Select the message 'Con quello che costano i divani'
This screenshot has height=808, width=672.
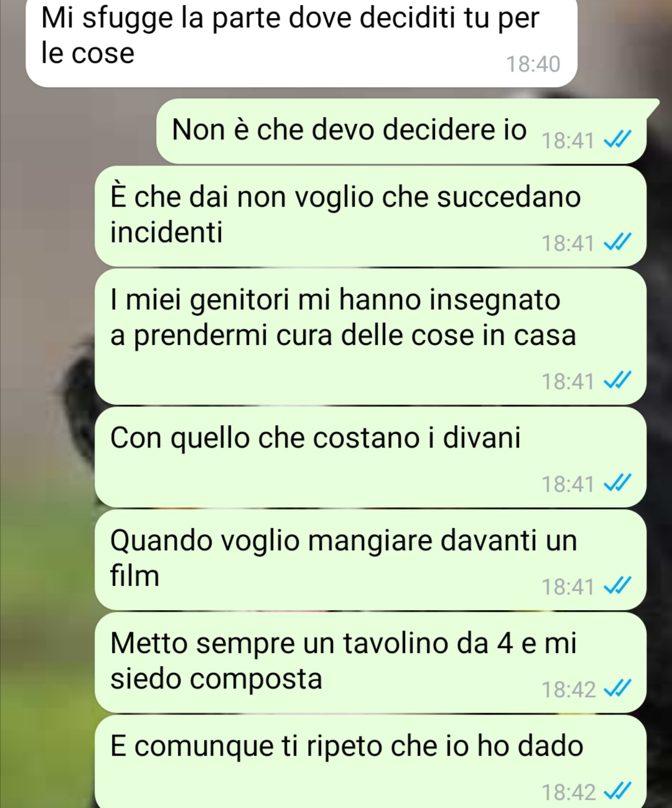370,457
